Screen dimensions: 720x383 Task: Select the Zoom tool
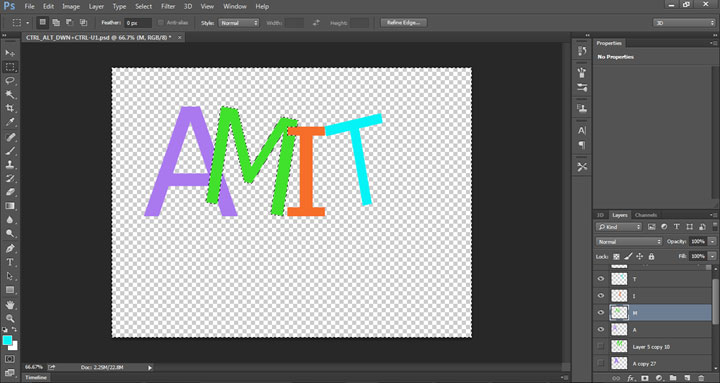pyautogui.click(x=10, y=318)
